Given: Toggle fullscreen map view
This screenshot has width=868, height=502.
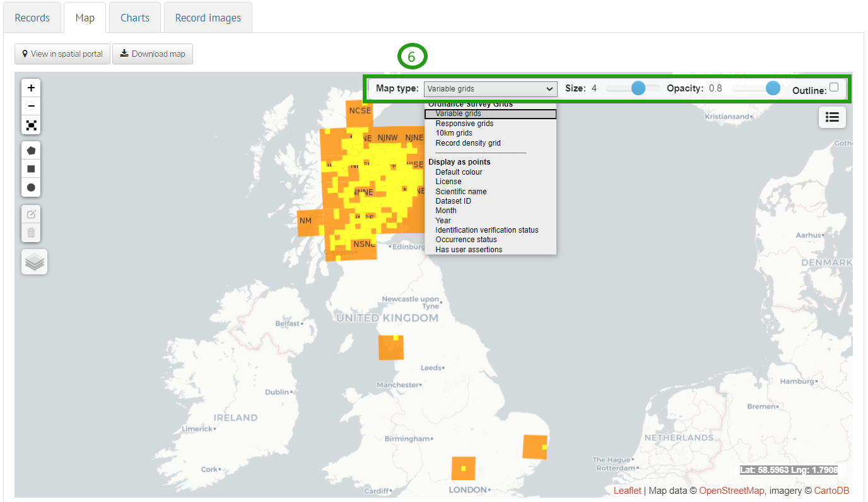Looking at the screenshot, I should pos(30,125).
